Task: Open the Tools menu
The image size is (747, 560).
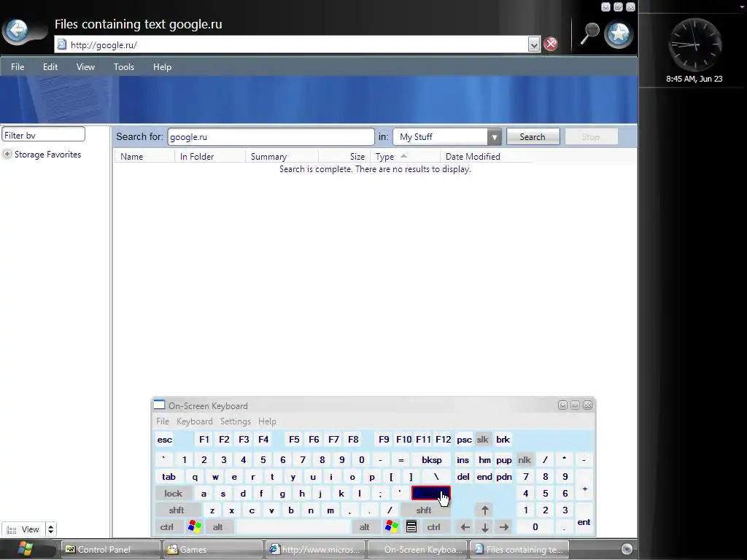Action: click(x=124, y=67)
